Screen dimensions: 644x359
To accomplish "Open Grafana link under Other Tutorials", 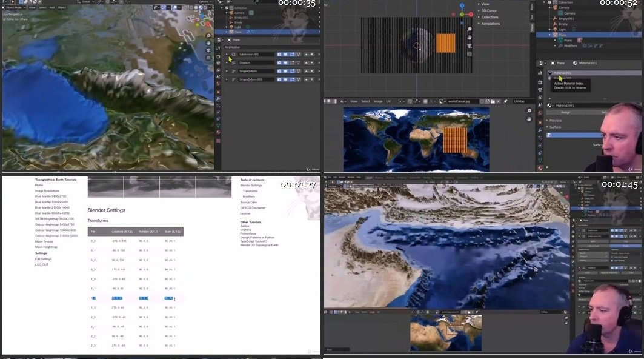I will pyautogui.click(x=245, y=230).
